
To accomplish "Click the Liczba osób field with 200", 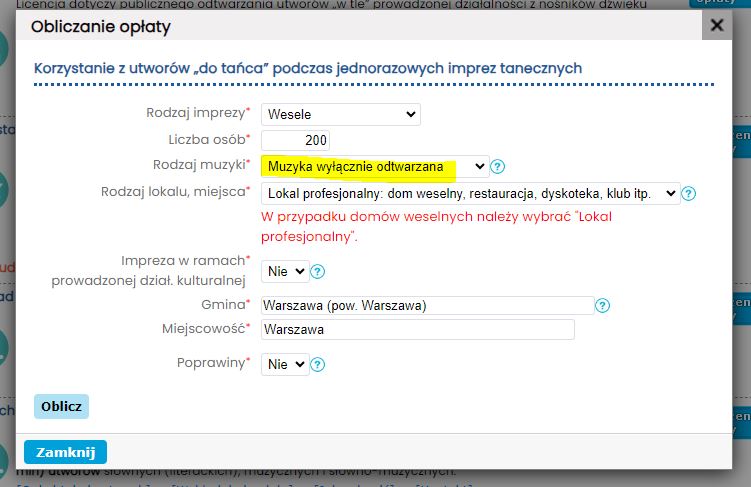I will point(295,140).
